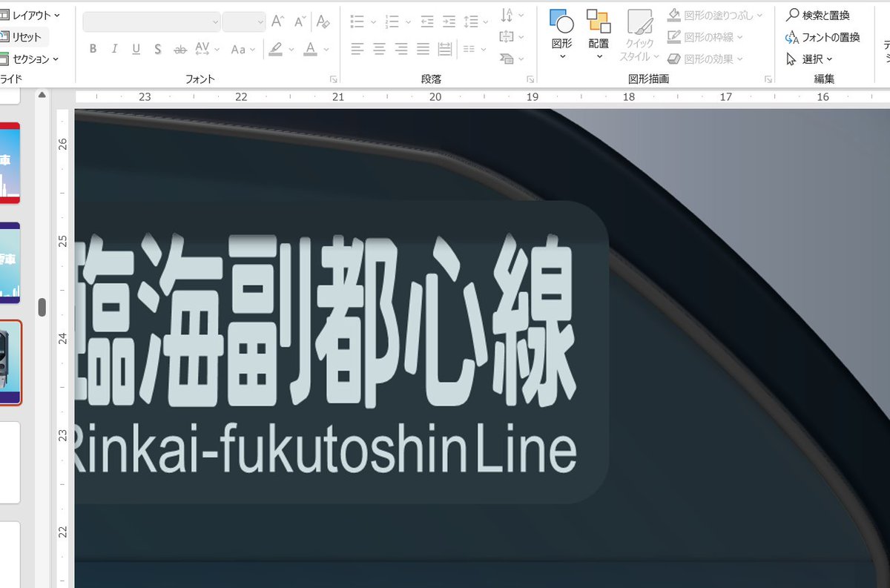Open 図形の塗りつぶし shape fill menu

714,15
